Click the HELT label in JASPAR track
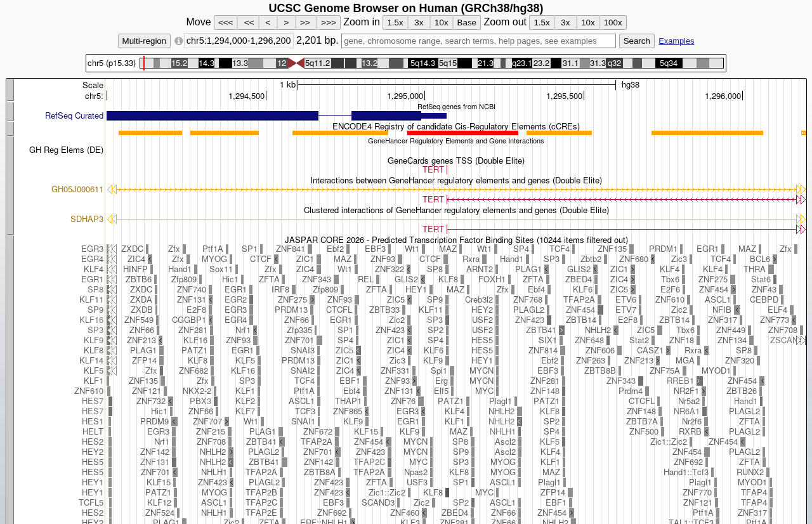812x524 pixels. (x=93, y=432)
